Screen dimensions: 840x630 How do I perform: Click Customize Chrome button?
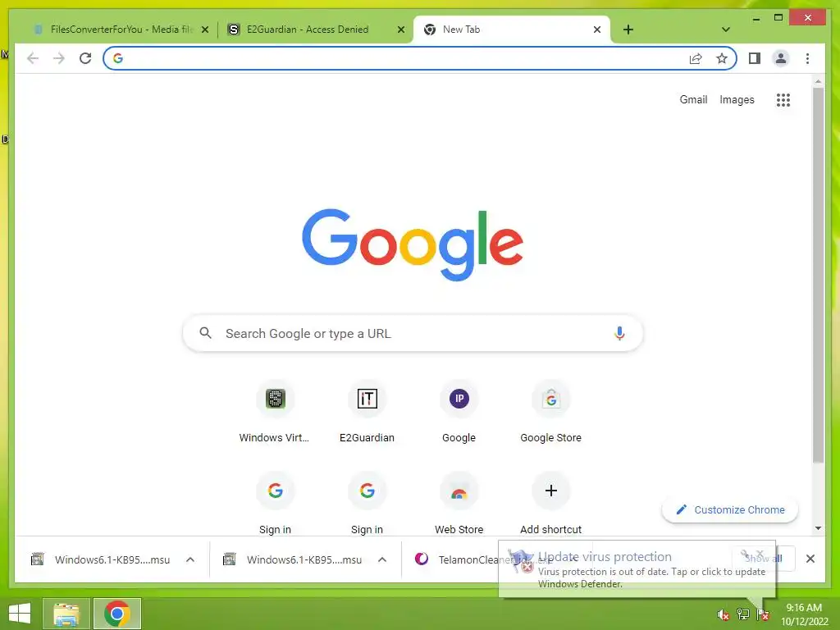tap(730, 509)
